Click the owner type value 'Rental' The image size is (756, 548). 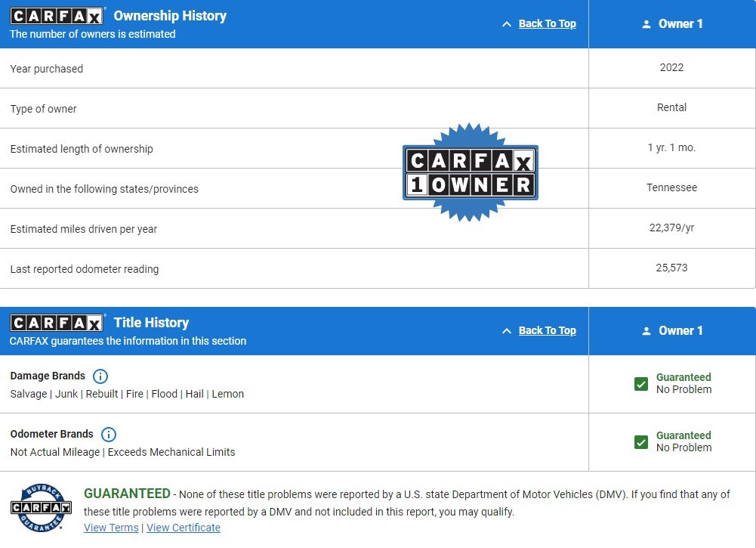pyautogui.click(x=671, y=107)
